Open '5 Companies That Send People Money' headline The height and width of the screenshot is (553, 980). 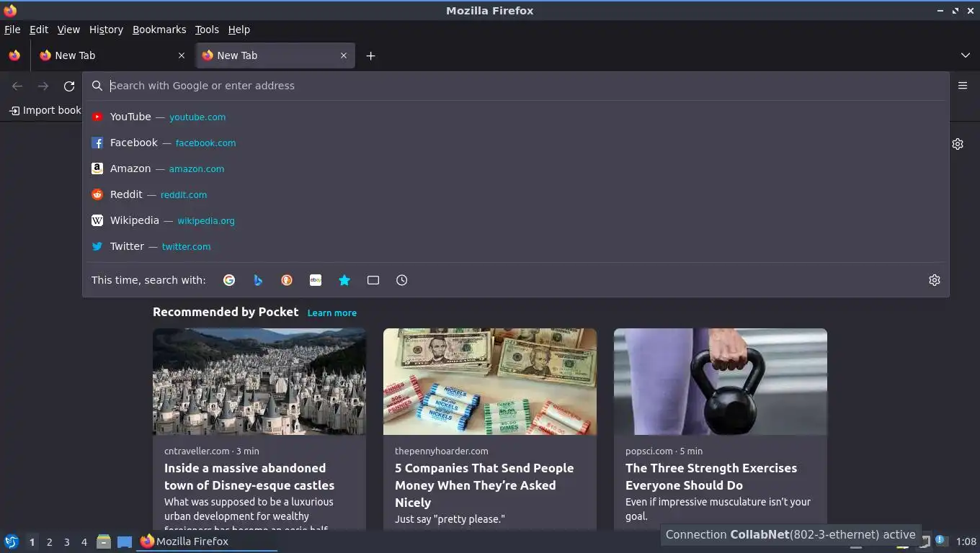click(484, 485)
